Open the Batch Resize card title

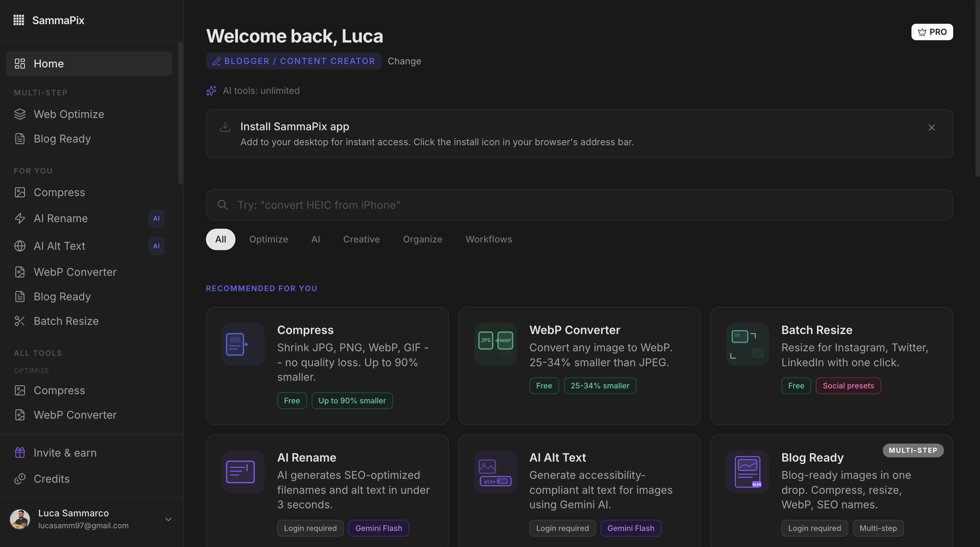(x=817, y=330)
